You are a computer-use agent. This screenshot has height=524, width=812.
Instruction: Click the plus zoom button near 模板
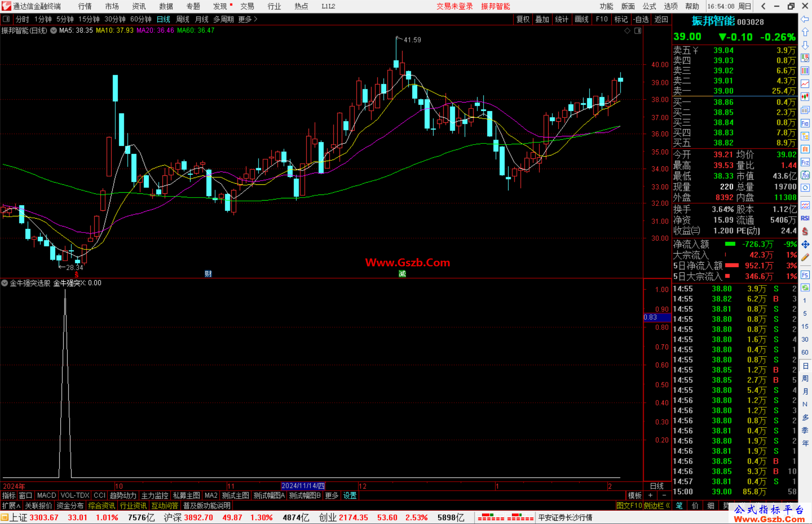650,495
